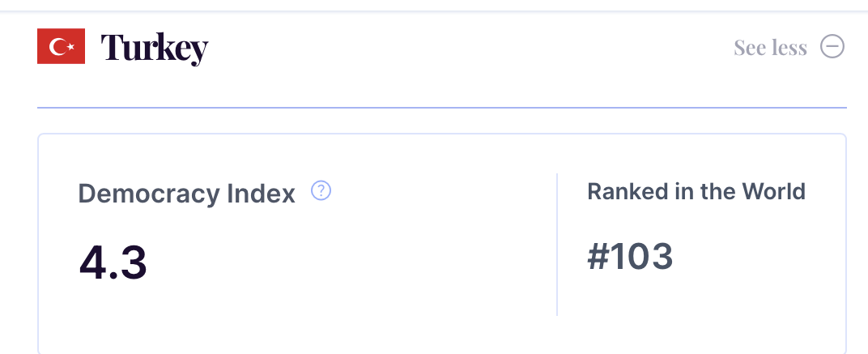Click the word "less" in See less
The height and width of the screenshot is (354, 868).
pos(789,47)
